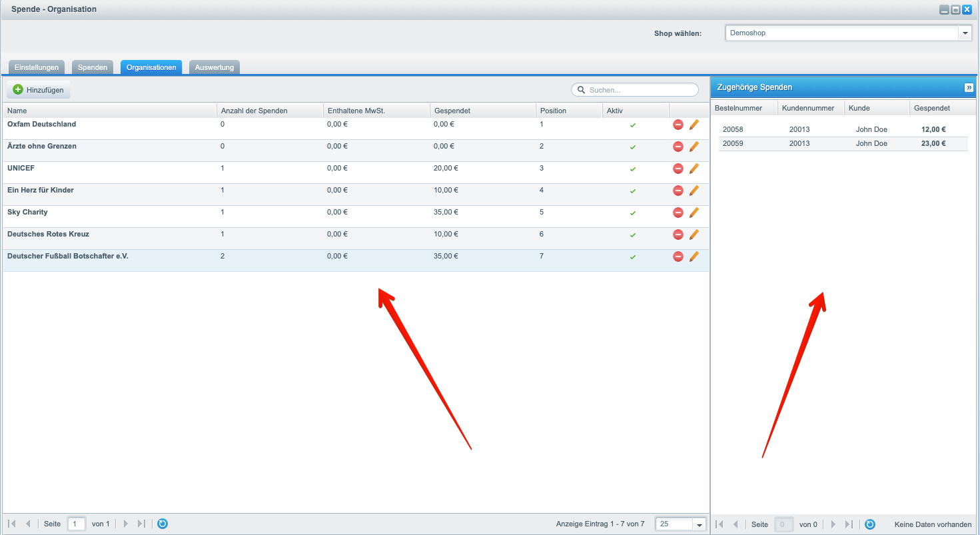
Task: Sort by Kundennummer column header
Action: coord(811,108)
